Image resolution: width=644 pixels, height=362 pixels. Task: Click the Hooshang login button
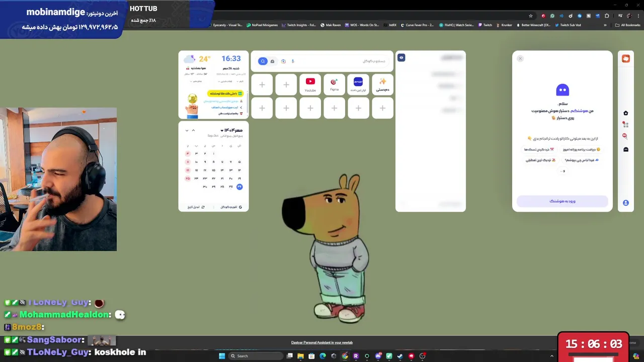562,201
